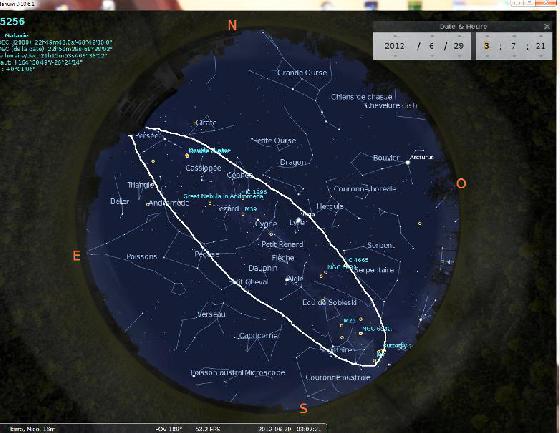Click the Petit Cheval constellation label
560x433 pixels.
pyautogui.click(x=249, y=282)
